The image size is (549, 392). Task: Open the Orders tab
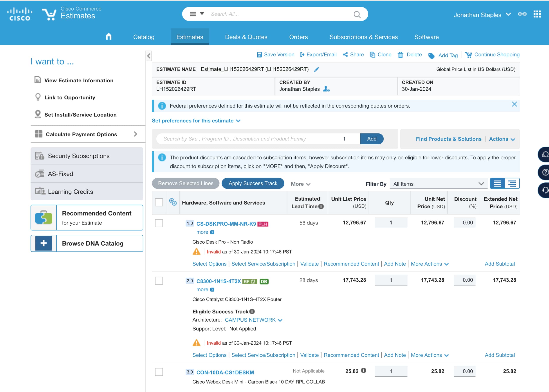(x=298, y=37)
